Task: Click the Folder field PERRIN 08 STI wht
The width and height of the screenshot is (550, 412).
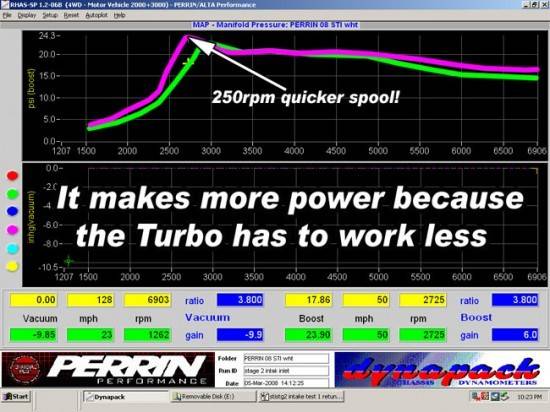Action: coord(286,358)
